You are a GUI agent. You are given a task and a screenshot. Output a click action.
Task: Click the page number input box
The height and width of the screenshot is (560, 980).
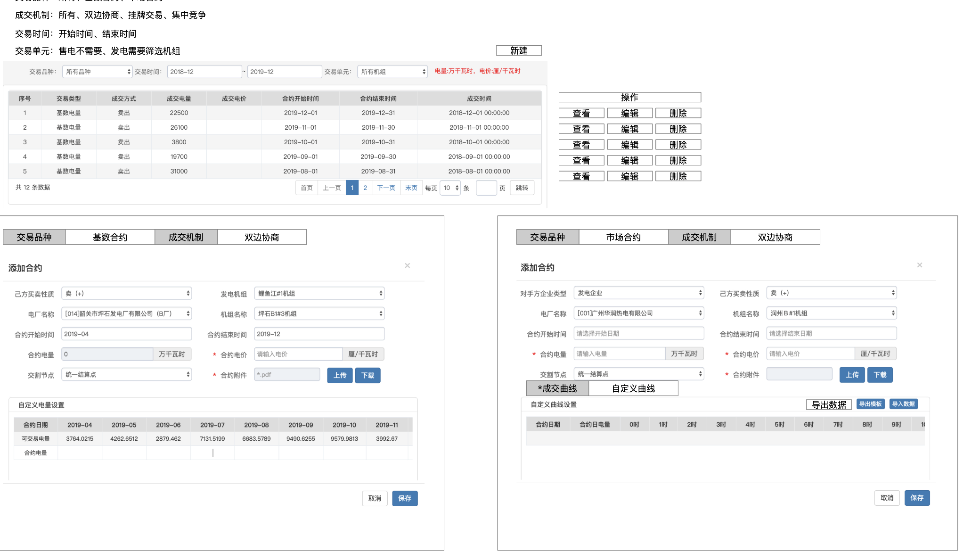[x=486, y=188]
